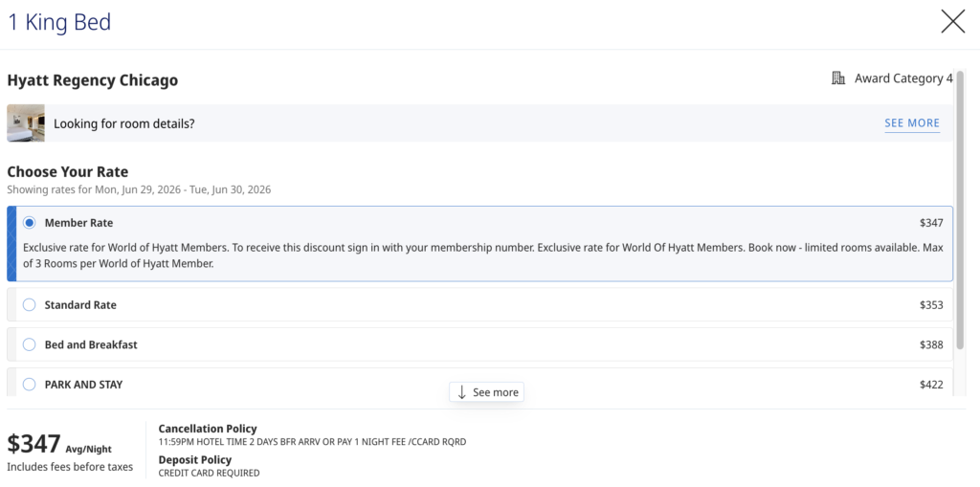Screen dimensions: 980x487
Task: Click the Award Category building icon
Action: (838, 78)
